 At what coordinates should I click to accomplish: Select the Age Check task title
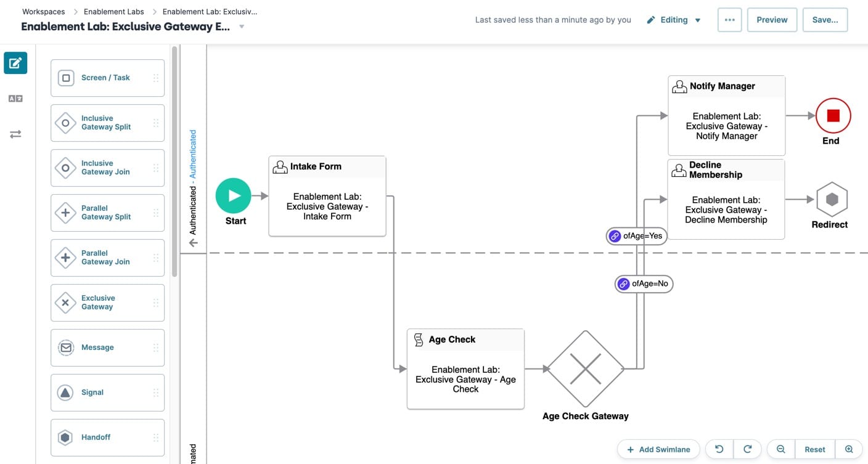(x=452, y=340)
